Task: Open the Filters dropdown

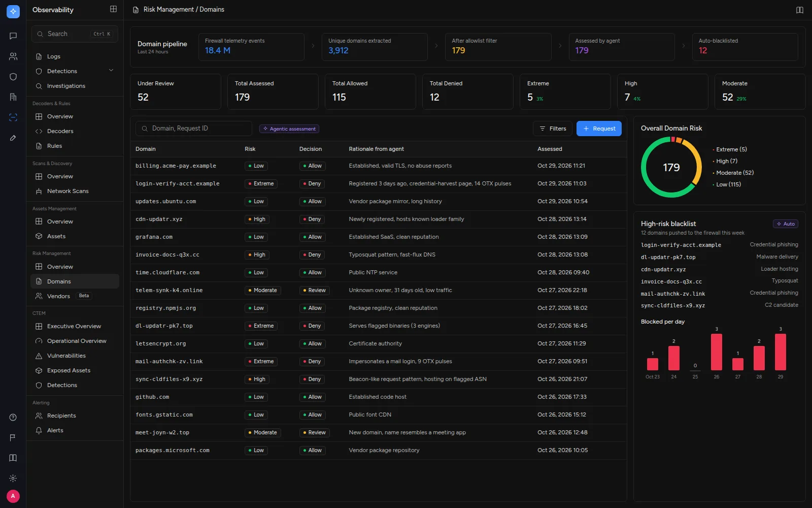Action: click(x=553, y=129)
